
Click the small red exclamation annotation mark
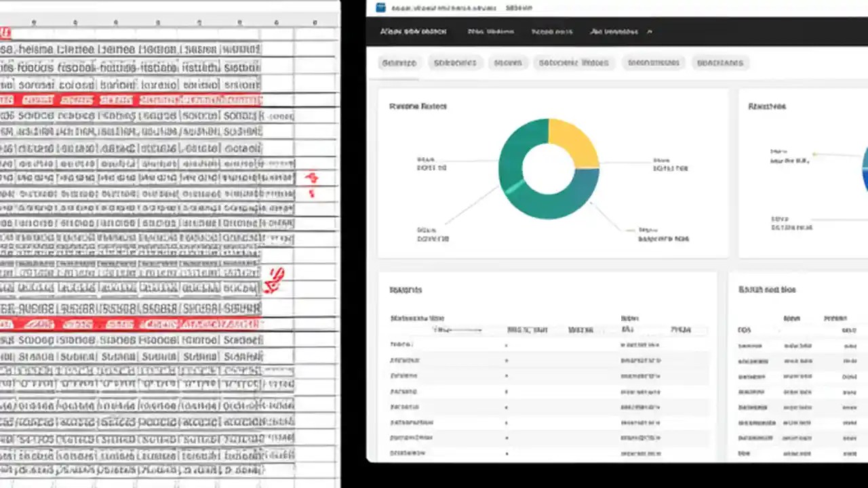tap(311, 195)
